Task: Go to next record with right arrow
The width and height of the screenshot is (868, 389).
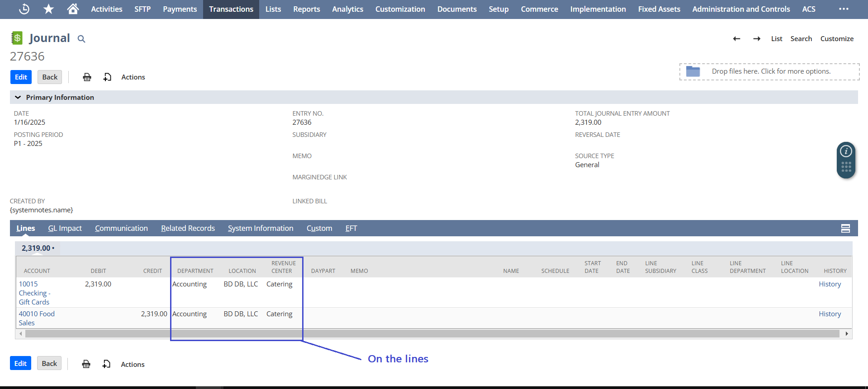Action: tap(756, 39)
